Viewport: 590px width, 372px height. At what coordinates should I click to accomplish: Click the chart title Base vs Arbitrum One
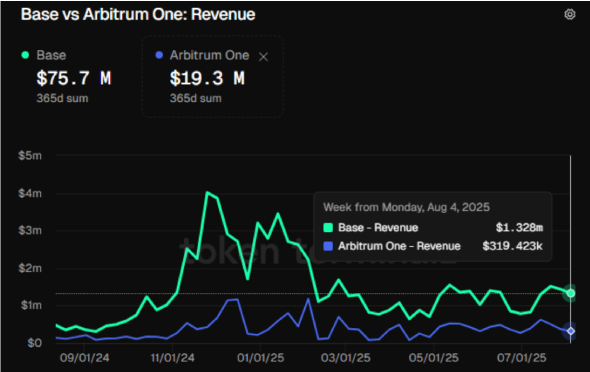138,14
